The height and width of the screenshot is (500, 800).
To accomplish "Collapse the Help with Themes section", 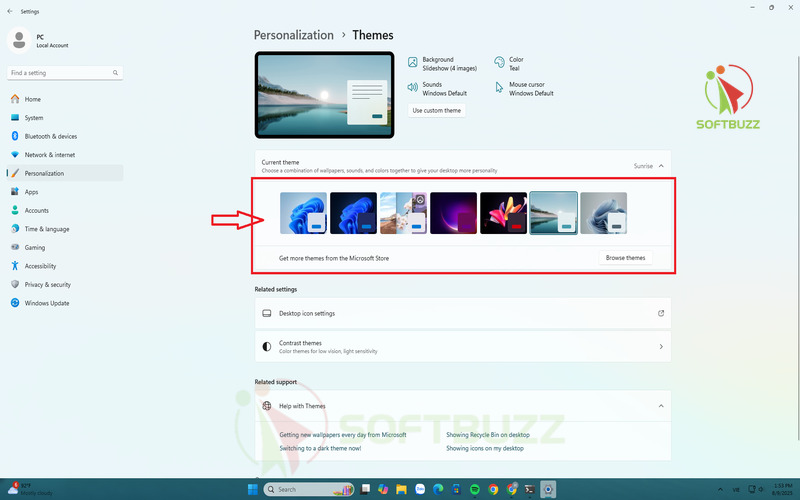I will pos(661,406).
